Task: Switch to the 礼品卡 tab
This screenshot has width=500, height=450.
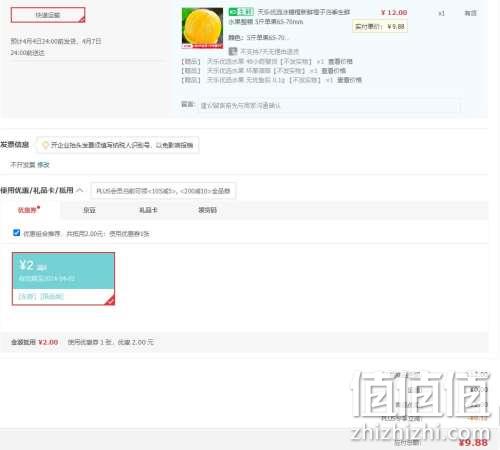Action: click(x=148, y=210)
